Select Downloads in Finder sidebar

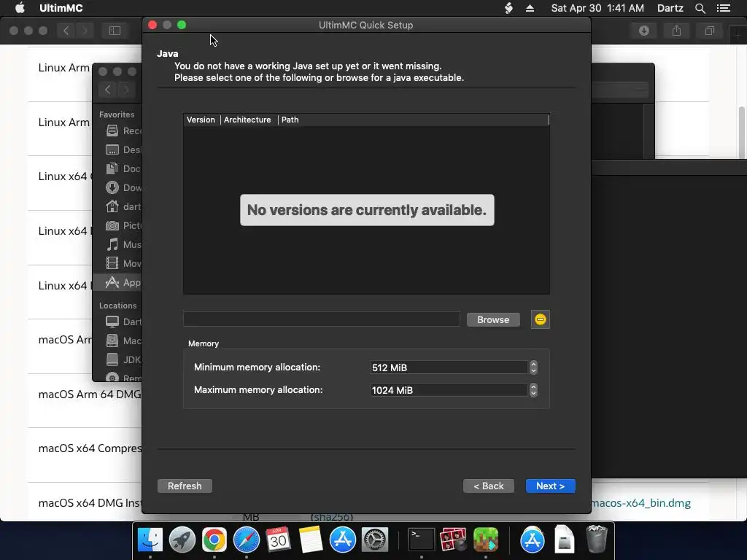pos(123,187)
